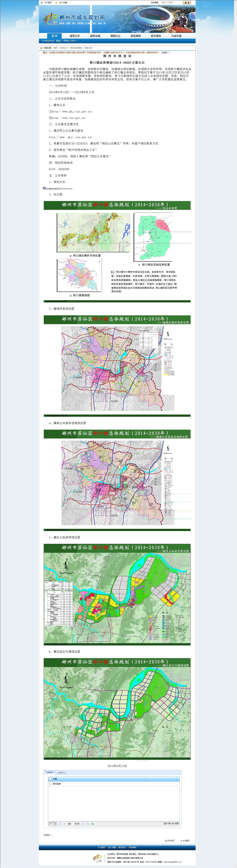This screenshot has height=868, width=237.
Task: Click the home icon beside 设为首页
Action: (41, 2)
